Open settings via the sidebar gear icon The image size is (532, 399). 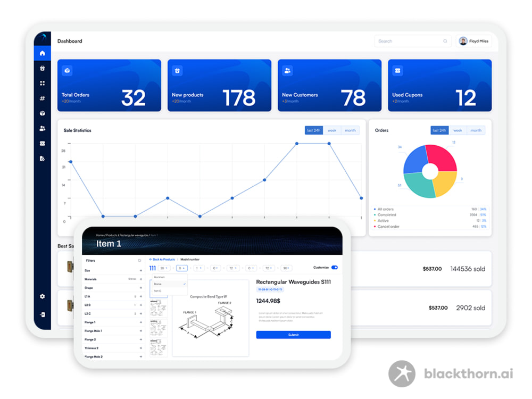(43, 296)
